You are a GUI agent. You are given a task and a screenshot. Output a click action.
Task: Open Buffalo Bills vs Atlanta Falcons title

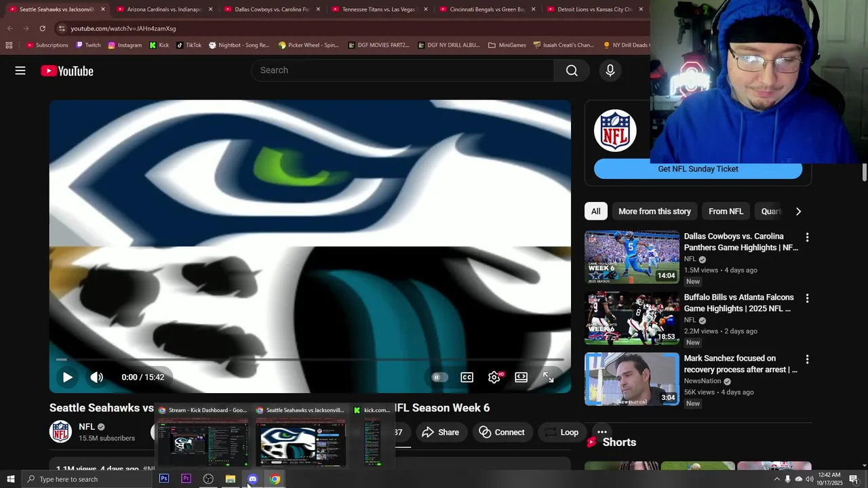pyautogui.click(x=738, y=303)
